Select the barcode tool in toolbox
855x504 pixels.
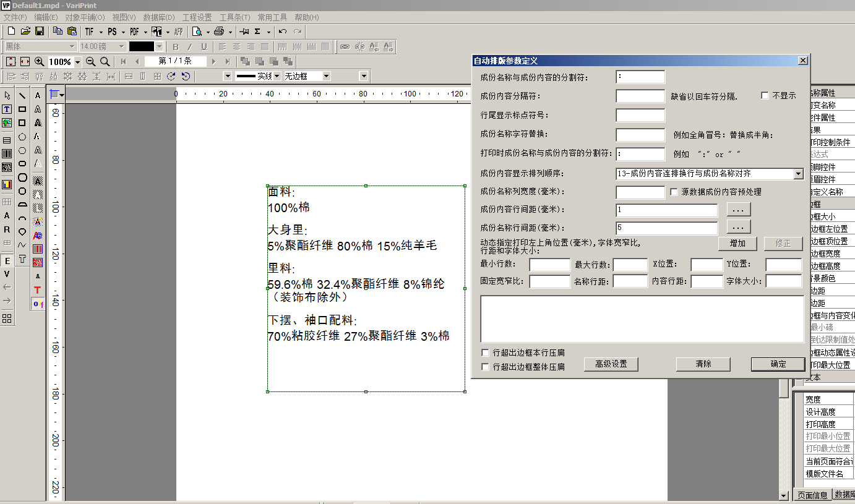pos(7,153)
